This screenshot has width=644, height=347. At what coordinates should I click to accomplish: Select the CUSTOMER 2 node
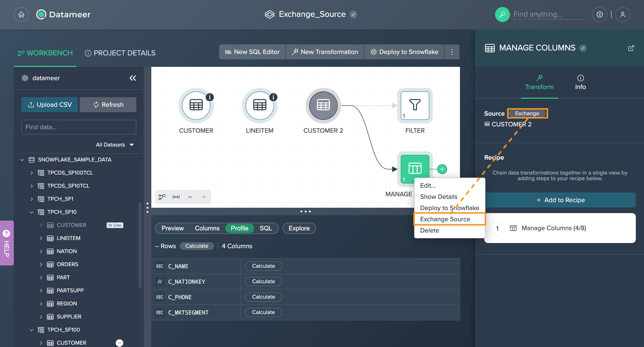(323, 105)
